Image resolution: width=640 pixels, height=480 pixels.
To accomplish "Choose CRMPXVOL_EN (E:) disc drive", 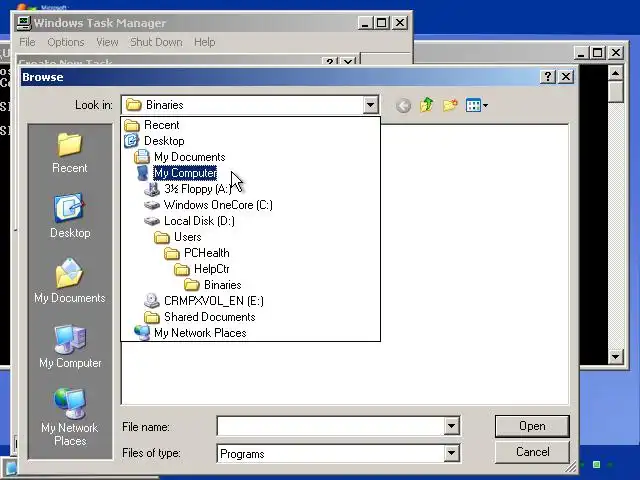I will tap(213, 301).
